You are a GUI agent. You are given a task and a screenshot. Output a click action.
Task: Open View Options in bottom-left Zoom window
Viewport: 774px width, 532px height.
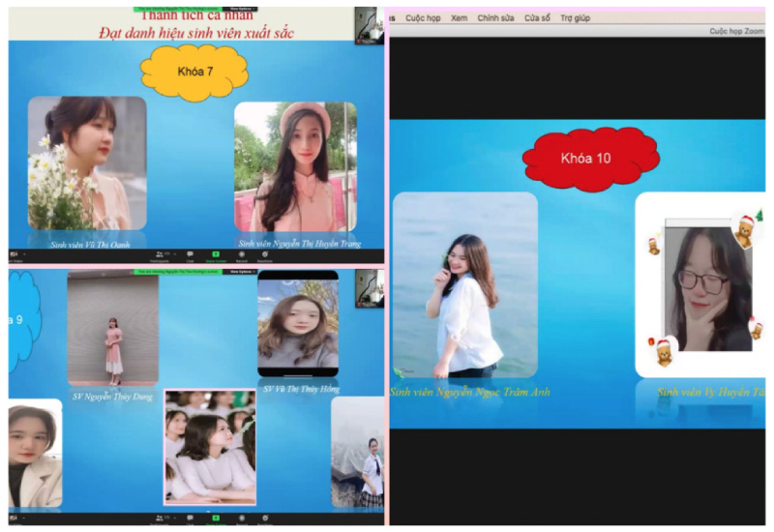pyautogui.click(x=241, y=272)
